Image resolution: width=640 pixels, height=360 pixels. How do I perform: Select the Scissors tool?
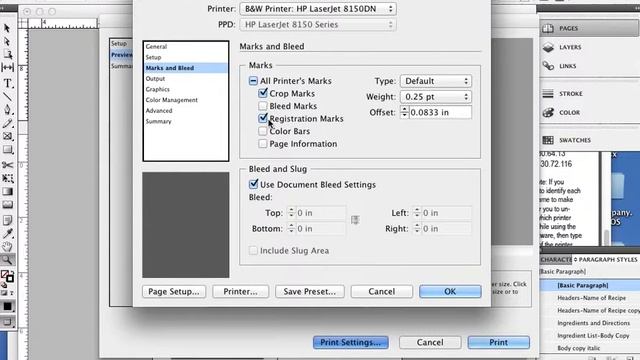click(7, 165)
